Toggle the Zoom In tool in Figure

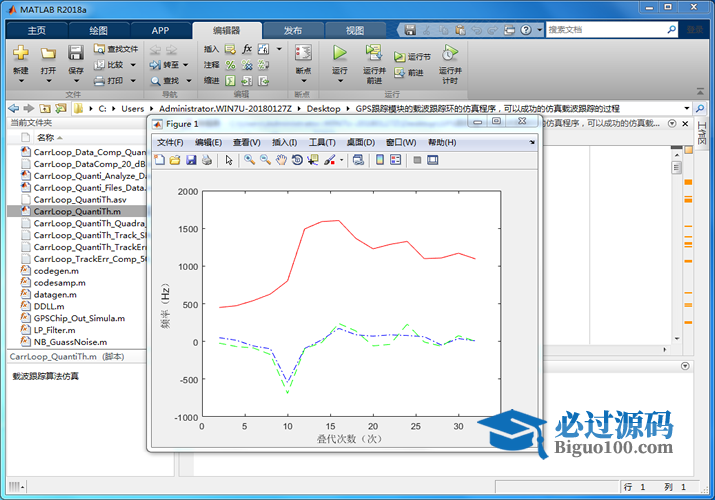249,159
